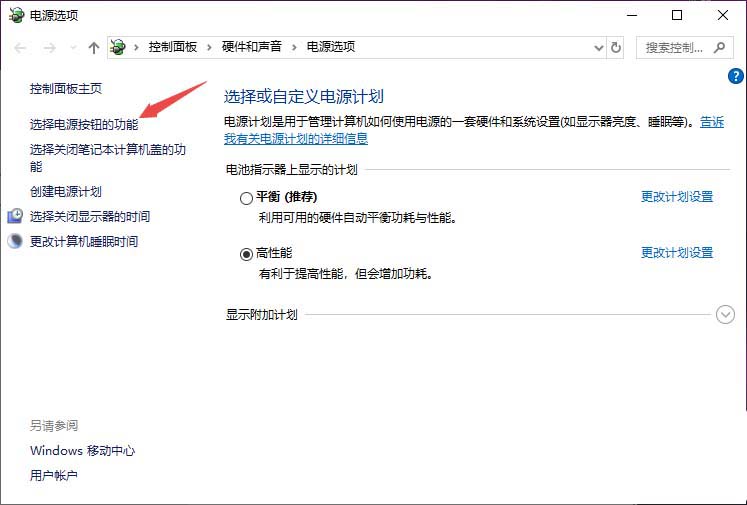Click the sleep moon icon in sidebar
Screen dimensions: 747x505
pyautogui.click(x=15, y=241)
